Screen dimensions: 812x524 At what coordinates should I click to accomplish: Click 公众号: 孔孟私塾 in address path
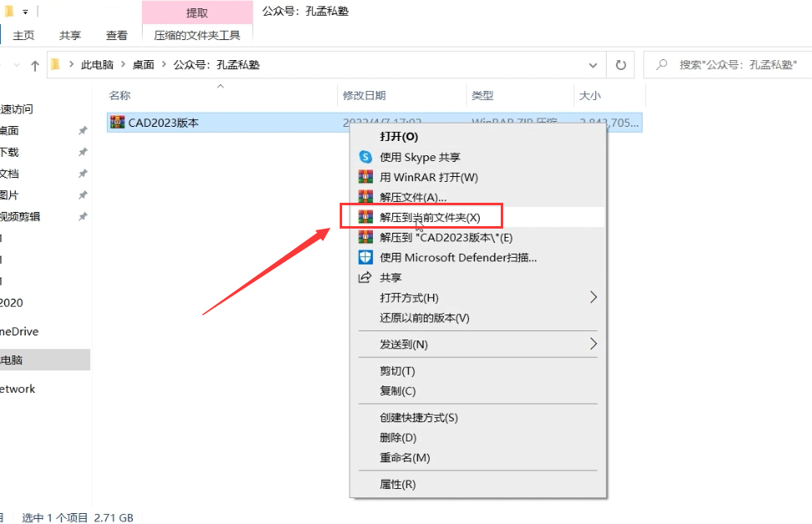pos(216,65)
